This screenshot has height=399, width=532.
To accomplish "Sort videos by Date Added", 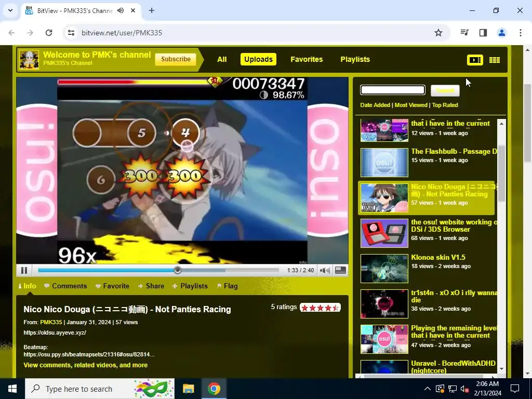I will point(375,105).
